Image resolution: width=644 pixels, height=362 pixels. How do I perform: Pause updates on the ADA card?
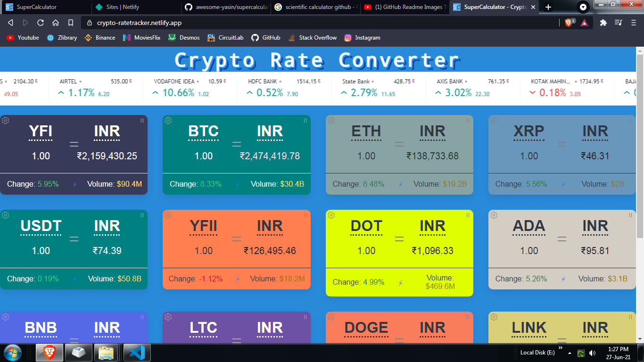pyautogui.click(x=630, y=215)
